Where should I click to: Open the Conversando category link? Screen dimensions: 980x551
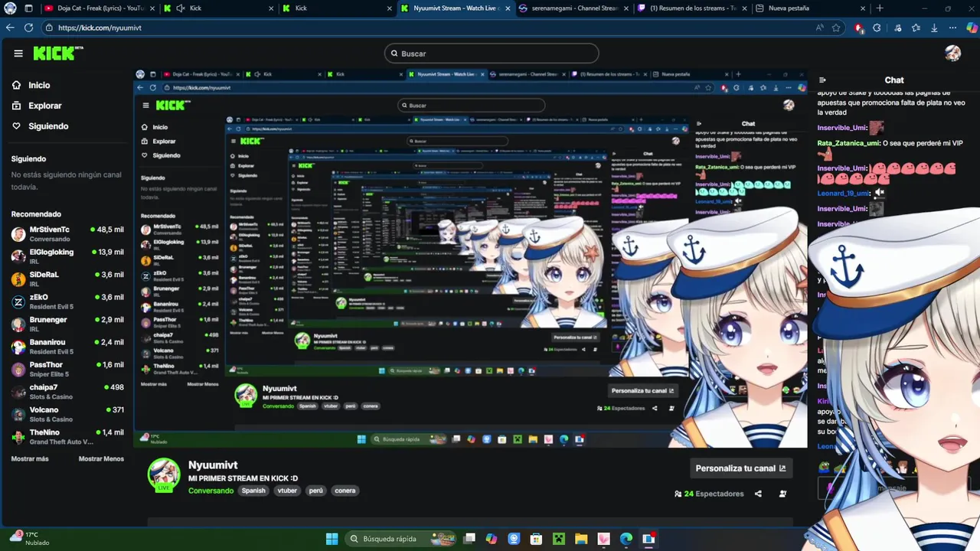click(211, 491)
